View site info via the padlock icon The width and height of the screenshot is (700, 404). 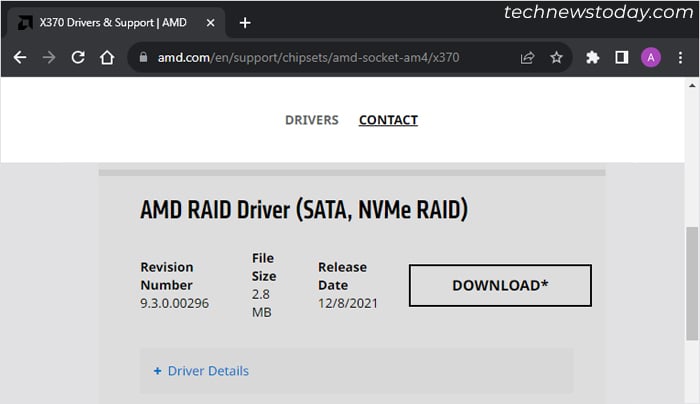tap(143, 57)
